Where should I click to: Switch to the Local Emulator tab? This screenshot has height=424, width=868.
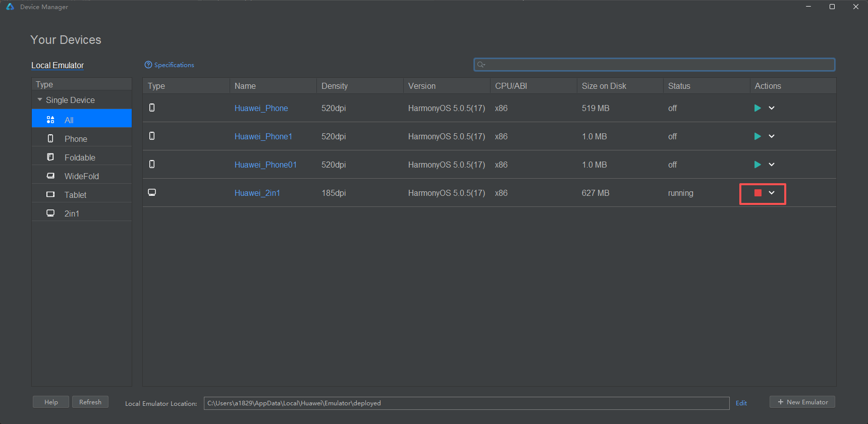(58, 65)
